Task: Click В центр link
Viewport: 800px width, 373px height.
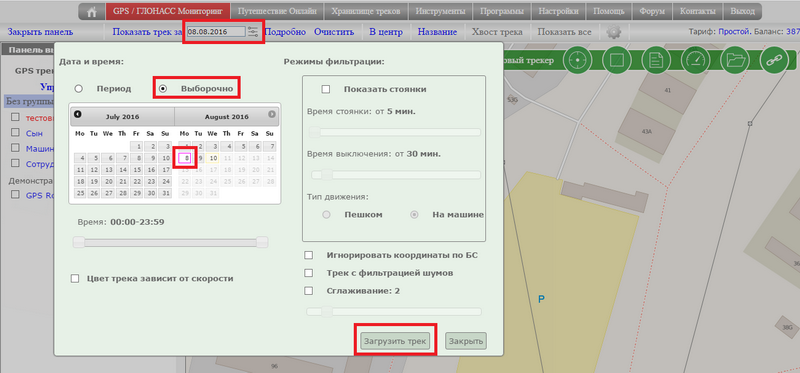Action: click(x=386, y=32)
